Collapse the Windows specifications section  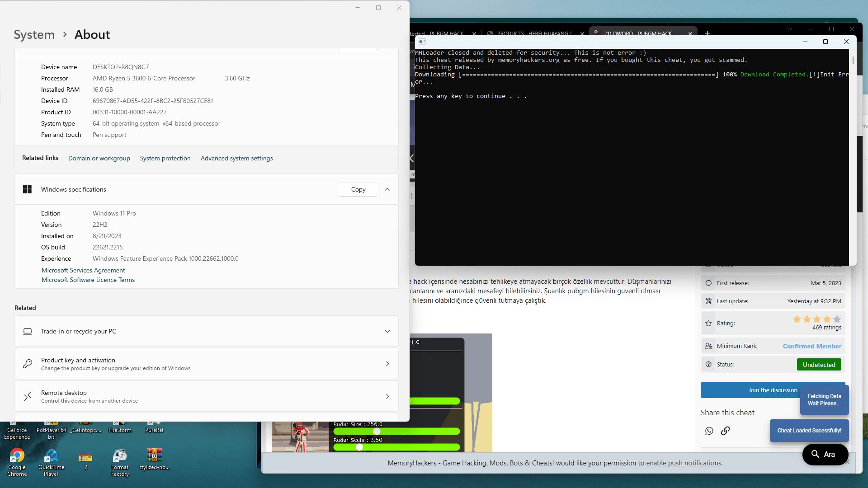point(387,189)
